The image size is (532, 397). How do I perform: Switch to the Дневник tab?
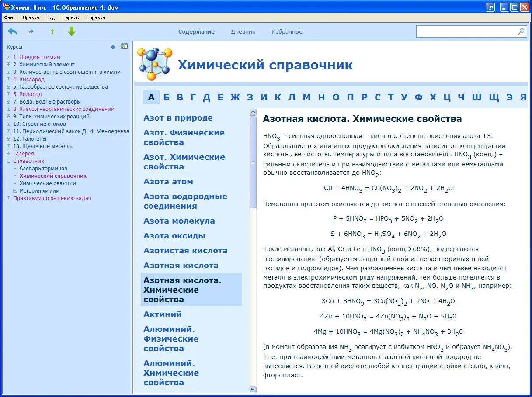tap(243, 32)
